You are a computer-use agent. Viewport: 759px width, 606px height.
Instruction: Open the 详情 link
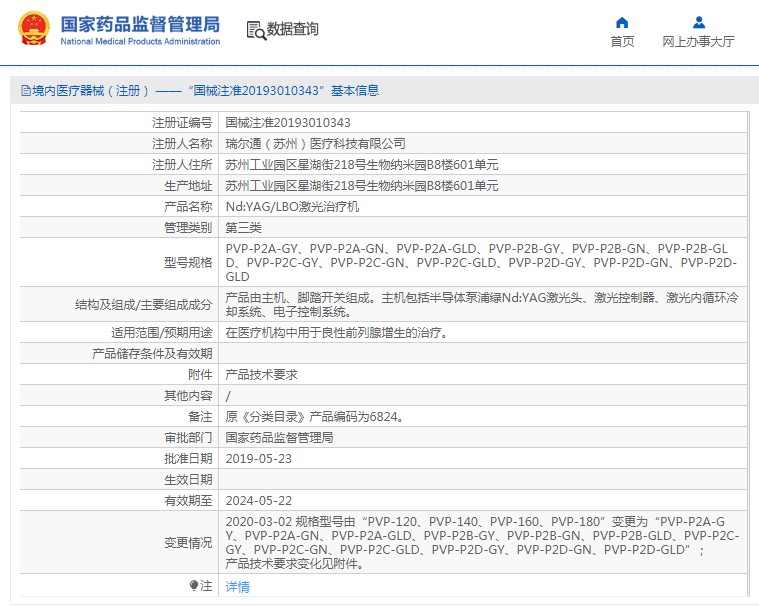pyautogui.click(x=237, y=587)
